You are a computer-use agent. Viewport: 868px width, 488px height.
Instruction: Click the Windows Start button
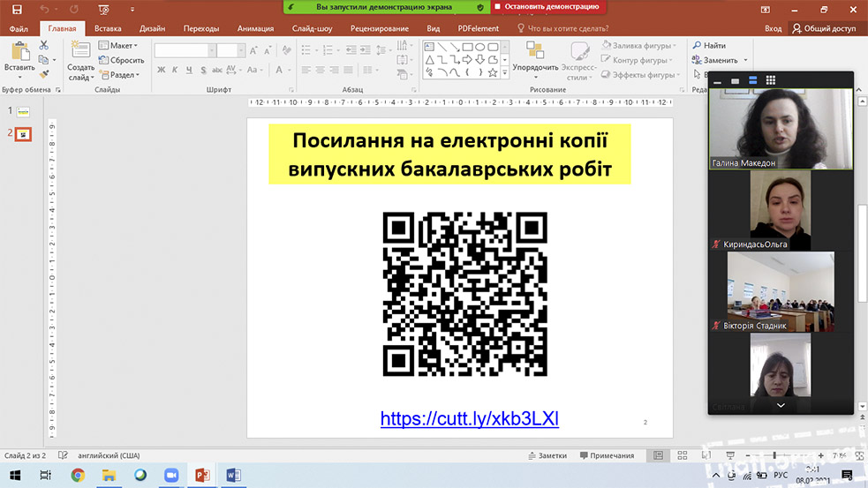click(15, 476)
